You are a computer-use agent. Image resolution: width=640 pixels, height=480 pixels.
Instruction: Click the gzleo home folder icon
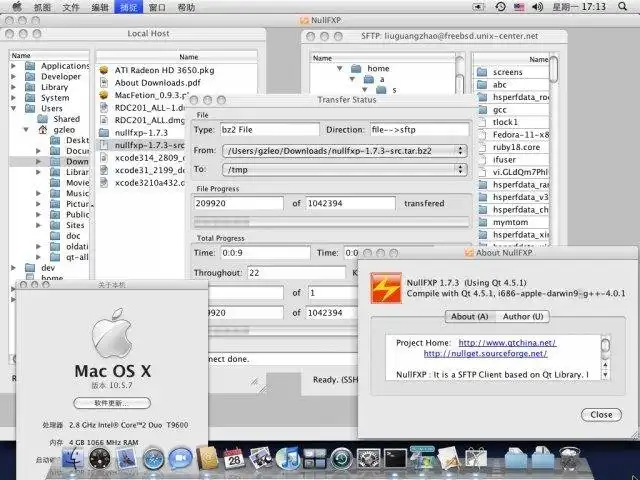click(x=43, y=130)
